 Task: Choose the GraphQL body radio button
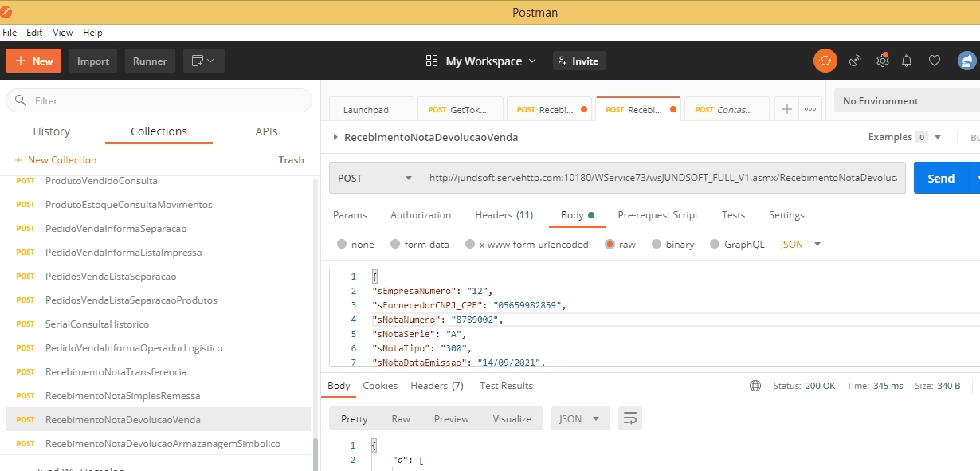click(x=715, y=245)
